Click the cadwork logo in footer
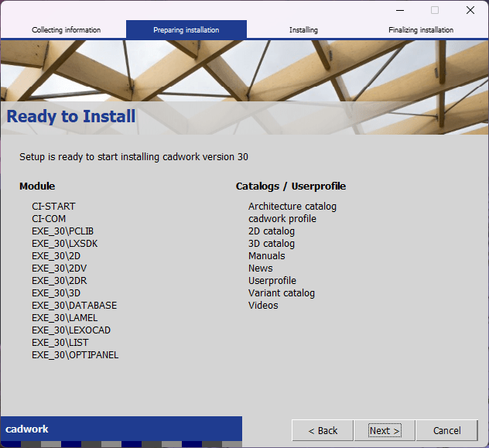 (x=27, y=429)
